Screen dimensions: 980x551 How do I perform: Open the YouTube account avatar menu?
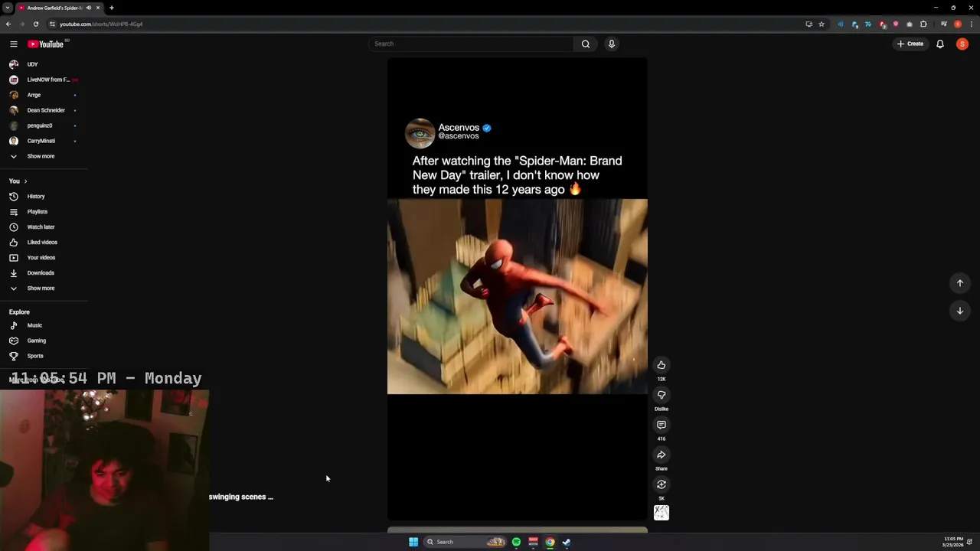[962, 44]
